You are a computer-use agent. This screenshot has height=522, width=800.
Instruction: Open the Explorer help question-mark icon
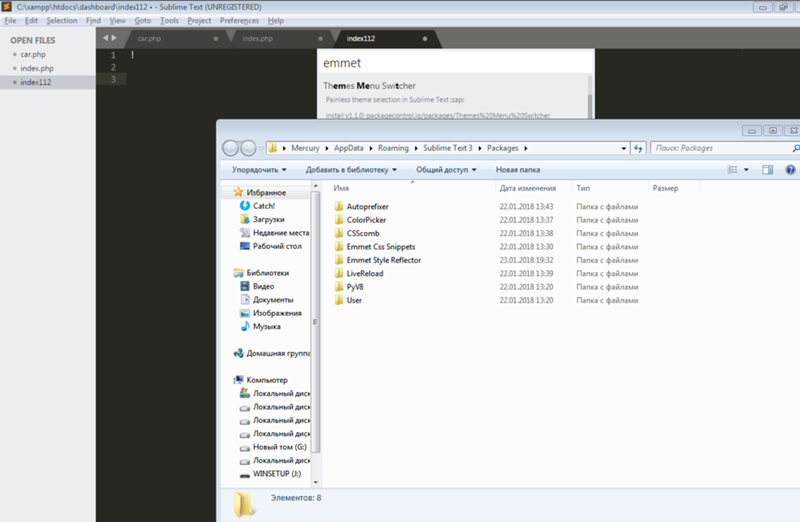click(790, 170)
